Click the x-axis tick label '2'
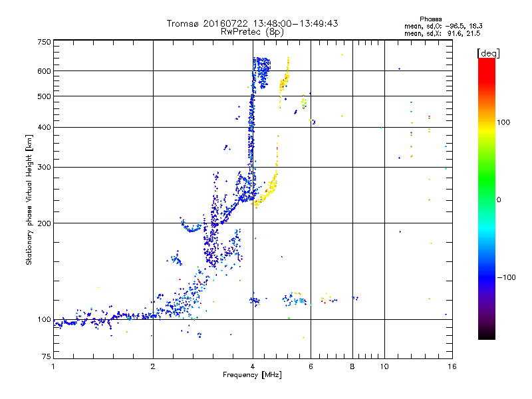Screen dimensions: 532x399 coord(153,366)
